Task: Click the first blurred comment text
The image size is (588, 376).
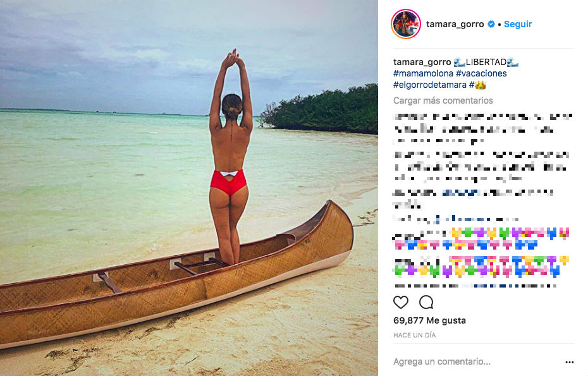Action: pyautogui.click(x=483, y=128)
